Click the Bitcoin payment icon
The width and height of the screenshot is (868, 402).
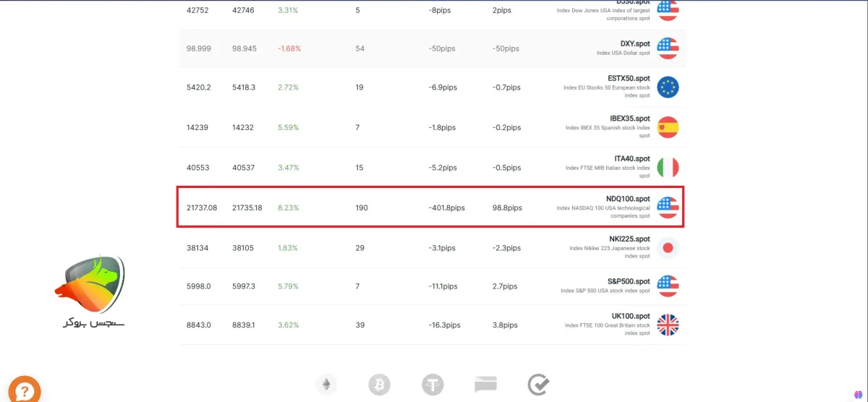coord(379,385)
